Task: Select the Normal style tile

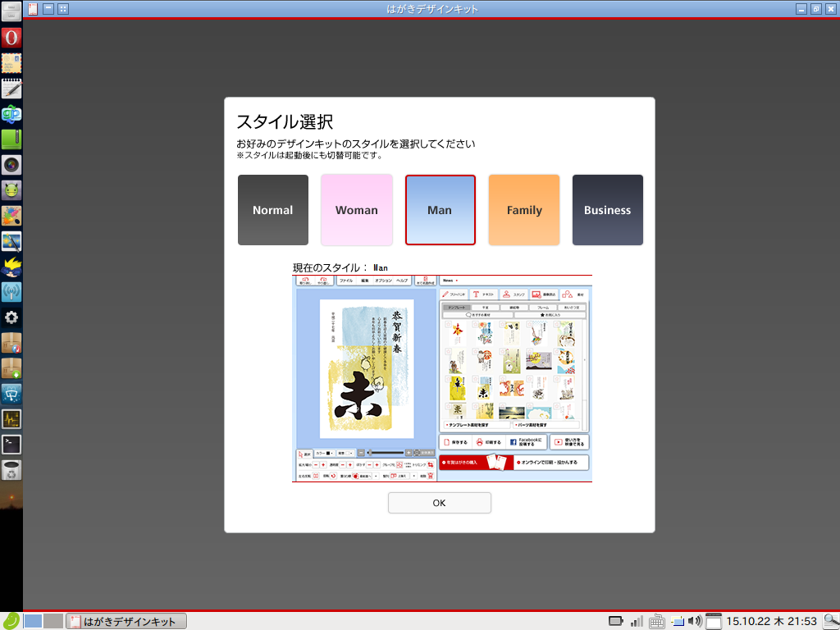Action: point(272,210)
